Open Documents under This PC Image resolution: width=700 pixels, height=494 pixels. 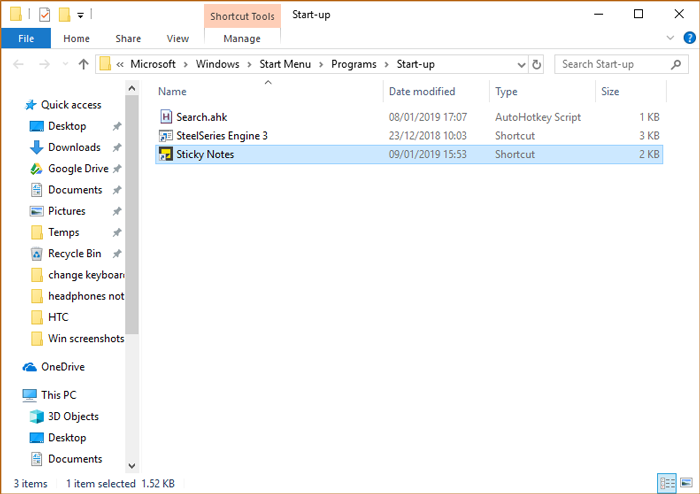75,459
